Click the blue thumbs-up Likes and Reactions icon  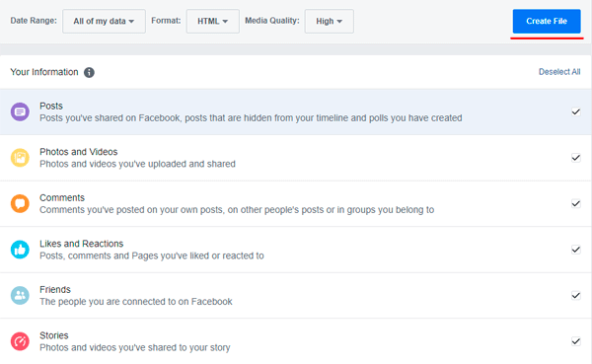(20, 250)
